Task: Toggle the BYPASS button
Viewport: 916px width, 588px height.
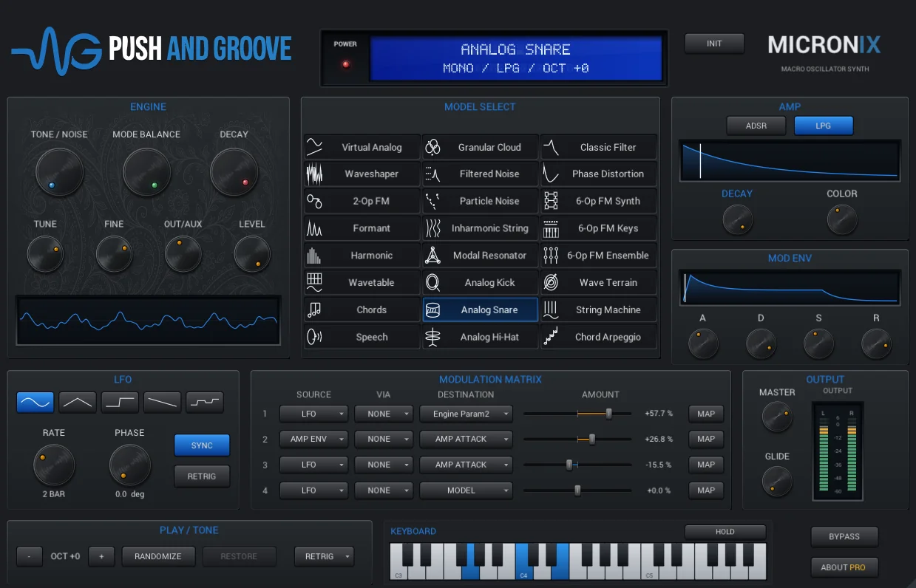Action: (844, 536)
